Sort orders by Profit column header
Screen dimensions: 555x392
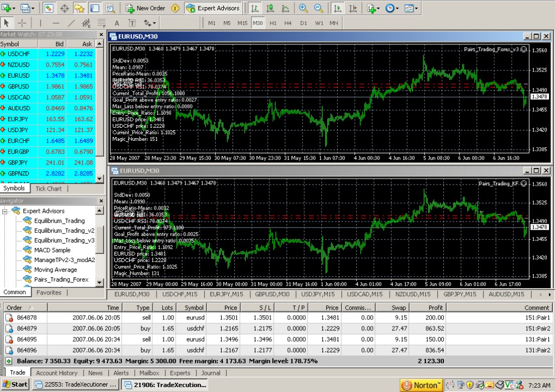[x=429, y=308]
